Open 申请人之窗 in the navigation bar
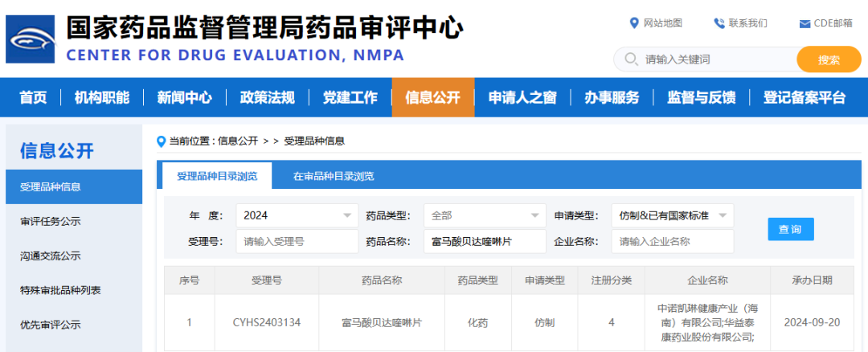Viewport: 868px width, 352px height. pyautogui.click(x=522, y=97)
